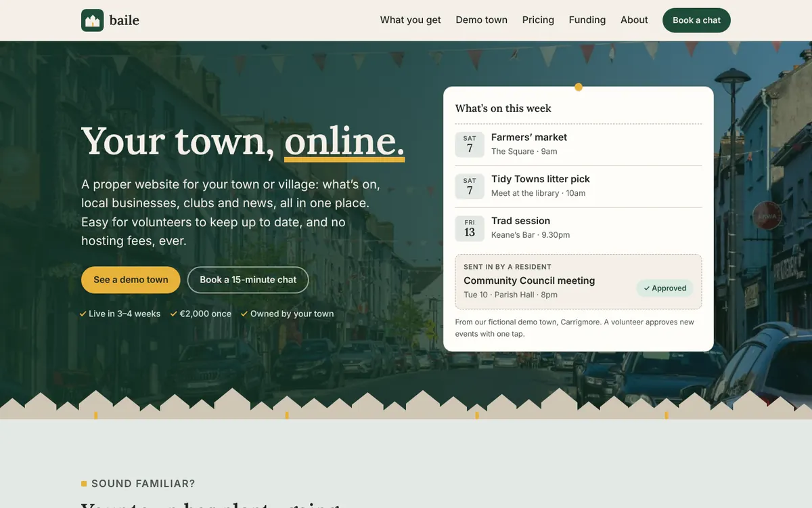
Task: Click the fictional demo town Carrigmore caption
Action: pyautogui.click(x=574, y=328)
